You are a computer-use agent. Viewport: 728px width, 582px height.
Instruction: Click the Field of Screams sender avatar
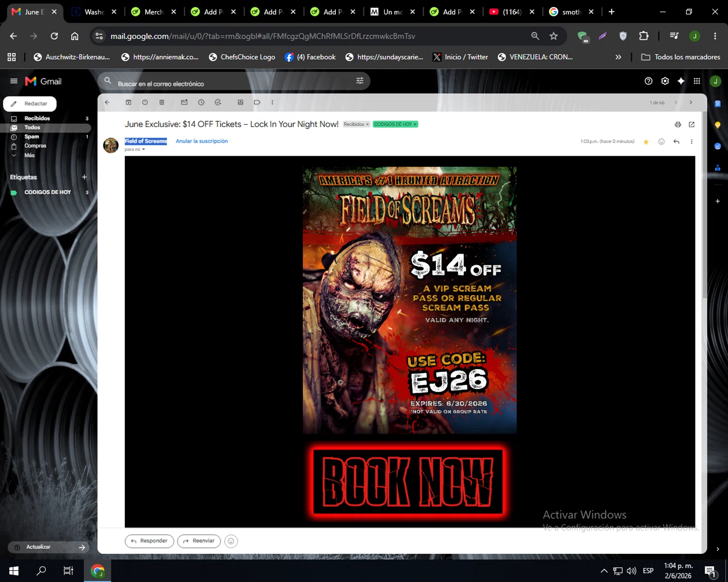(111, 145)
